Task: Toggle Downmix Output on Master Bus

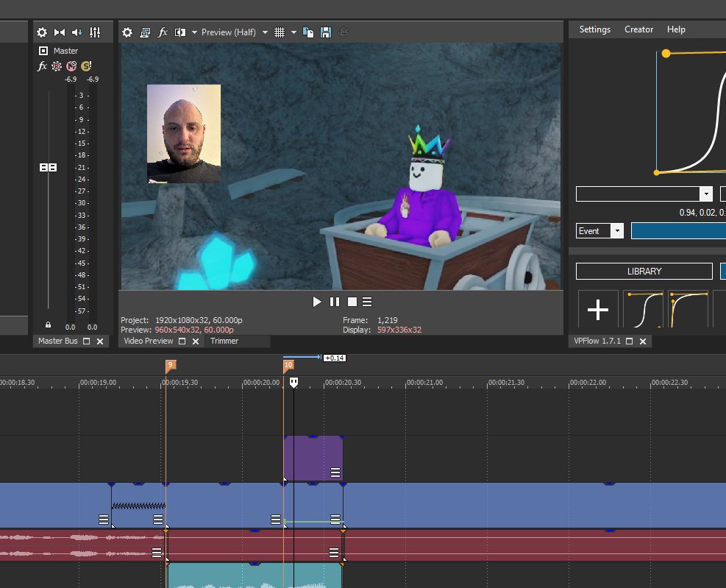Action: (60, 32)
